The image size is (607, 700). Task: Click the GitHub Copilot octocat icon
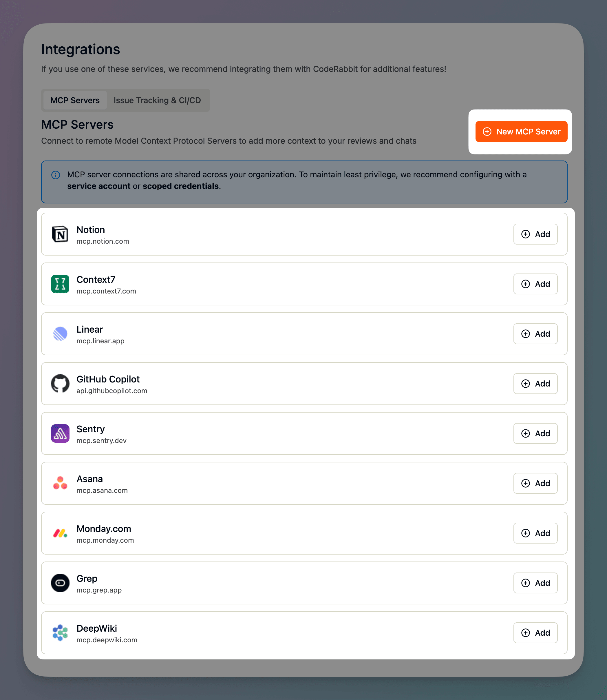pyautogui.click(x=60, y=384)
